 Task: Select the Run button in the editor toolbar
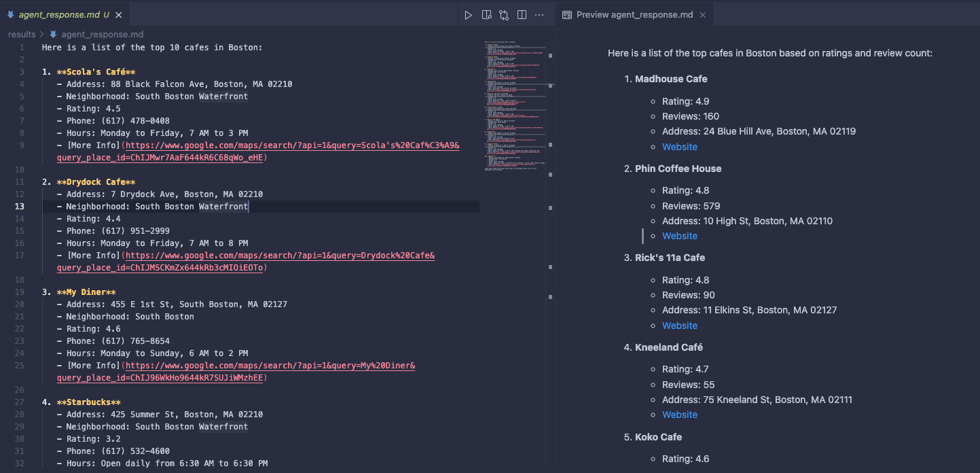[468, 14]
